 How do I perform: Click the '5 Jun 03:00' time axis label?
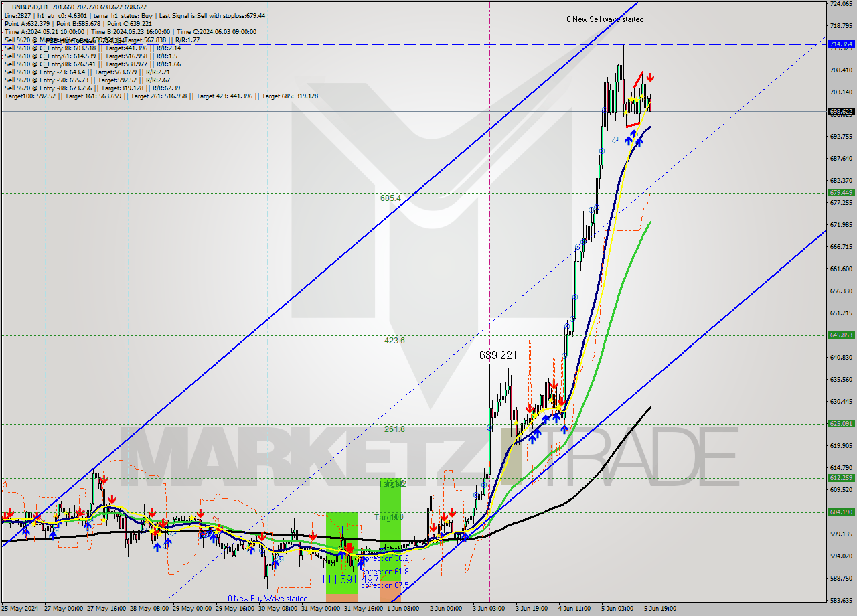coord(617,609)
